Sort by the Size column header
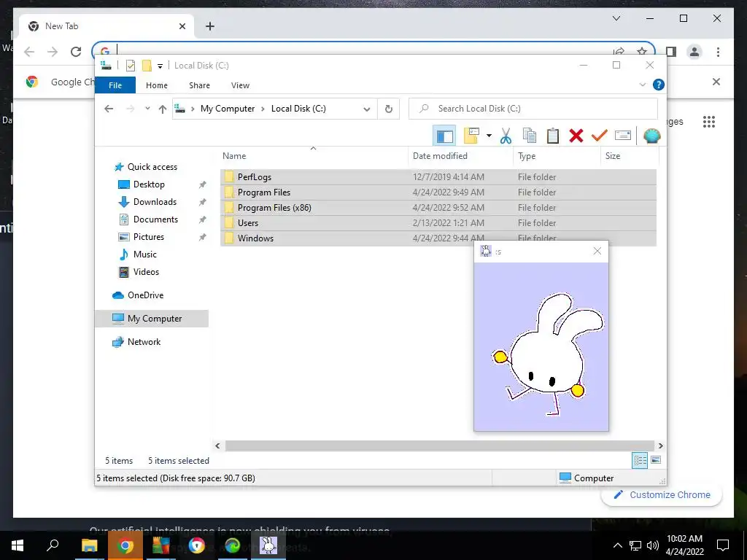 pos(630,156)
